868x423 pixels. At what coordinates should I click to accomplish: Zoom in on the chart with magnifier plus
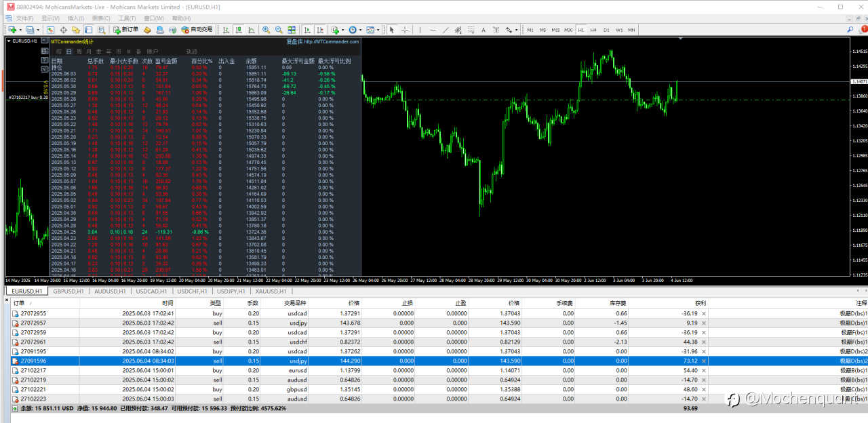coord(266,30)
